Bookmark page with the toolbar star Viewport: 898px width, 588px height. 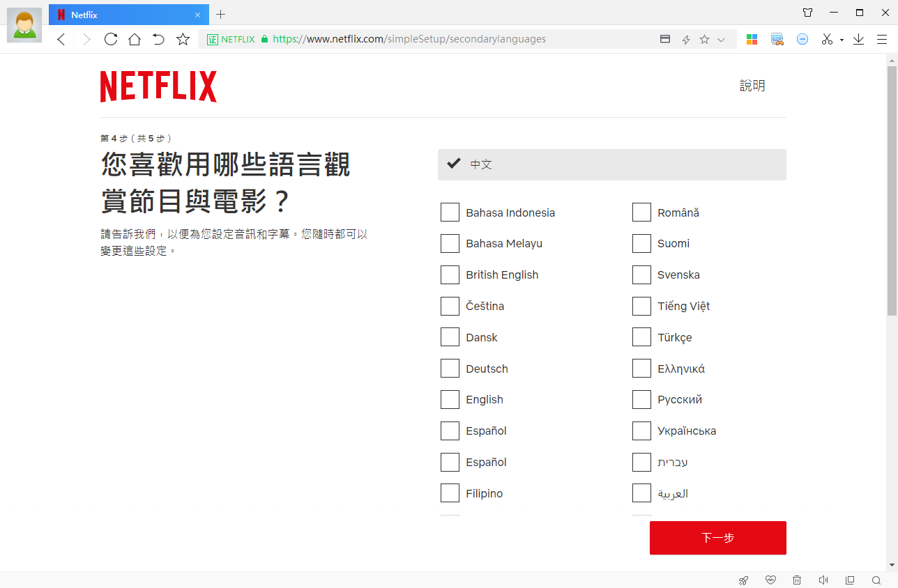(x=183, y=39)
